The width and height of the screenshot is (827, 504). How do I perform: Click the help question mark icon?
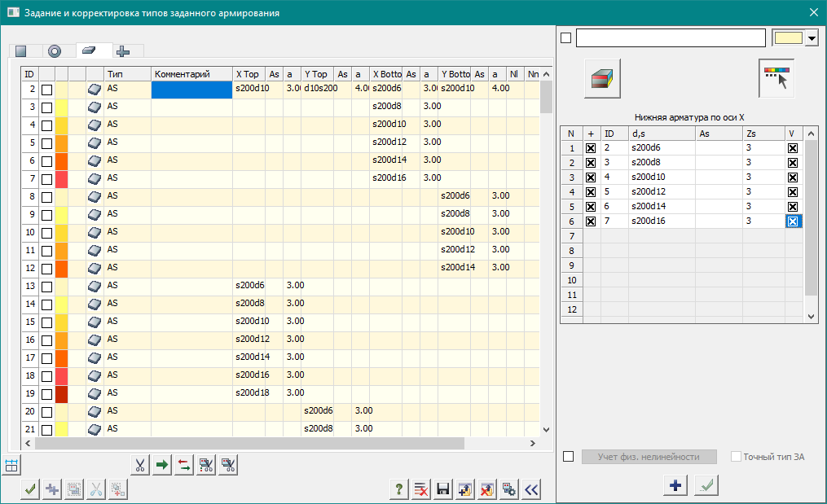(x=399, y=489)
